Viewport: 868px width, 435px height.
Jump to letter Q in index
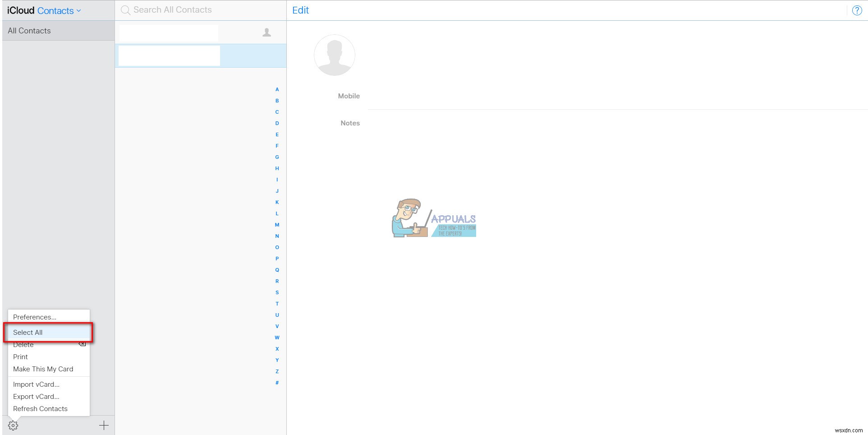tap(277, 270)
